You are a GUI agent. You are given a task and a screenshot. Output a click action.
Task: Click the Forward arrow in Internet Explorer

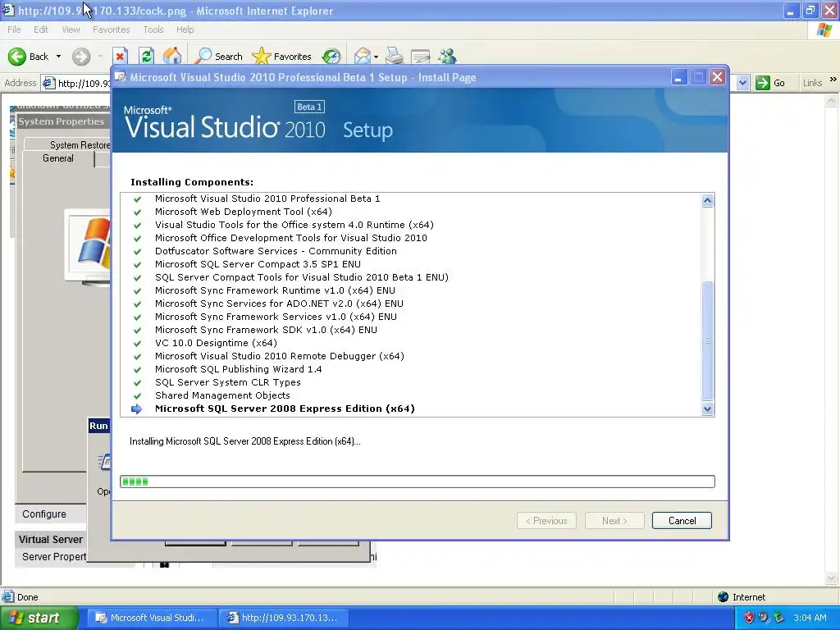81,57
